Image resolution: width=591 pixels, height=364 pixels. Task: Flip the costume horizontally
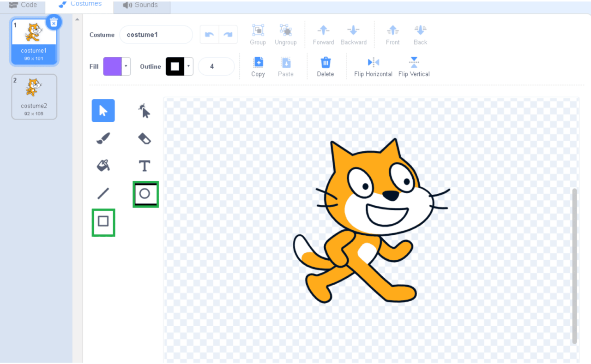[x=373, y=66]
